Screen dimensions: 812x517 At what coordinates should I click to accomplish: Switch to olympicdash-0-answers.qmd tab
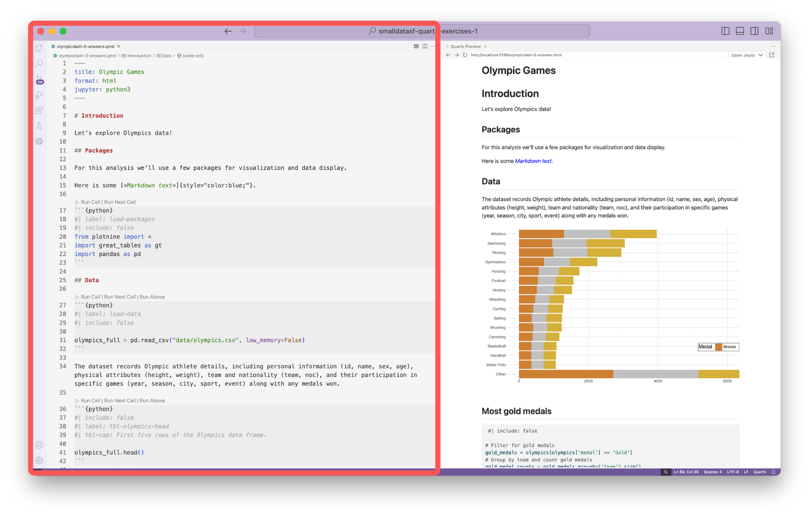point(85,46)
